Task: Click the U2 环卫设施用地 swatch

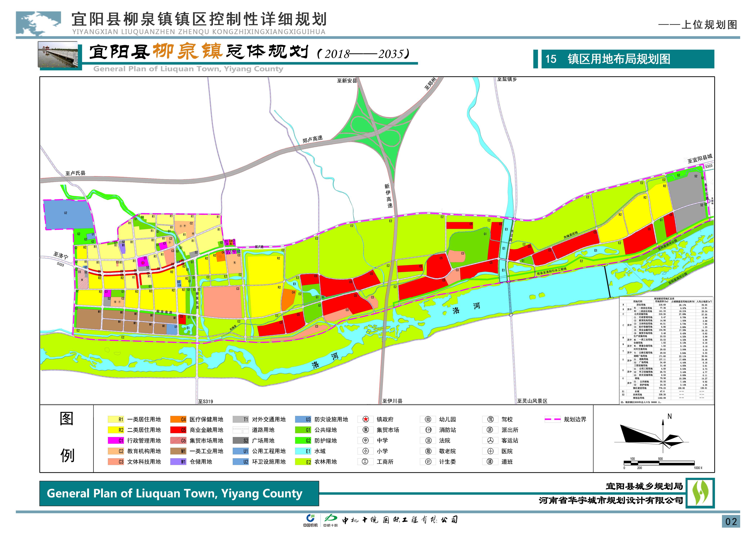Action: [241, 462]
